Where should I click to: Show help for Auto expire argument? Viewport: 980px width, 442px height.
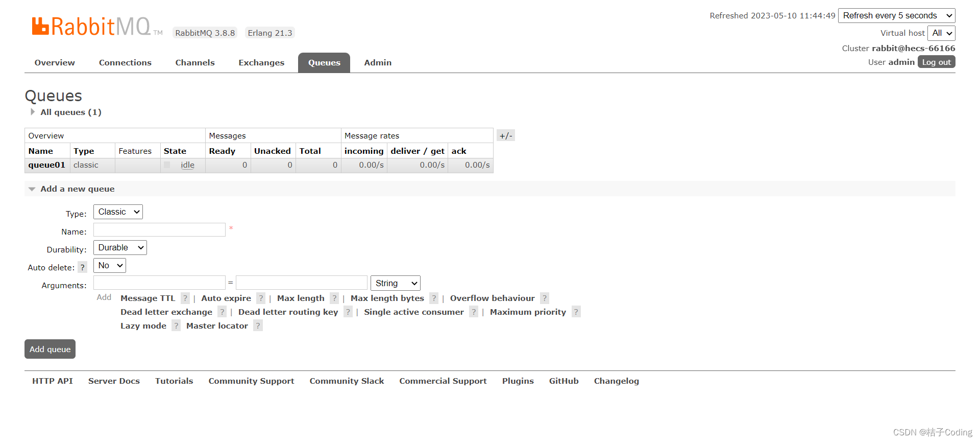click(x=261, y=298)
